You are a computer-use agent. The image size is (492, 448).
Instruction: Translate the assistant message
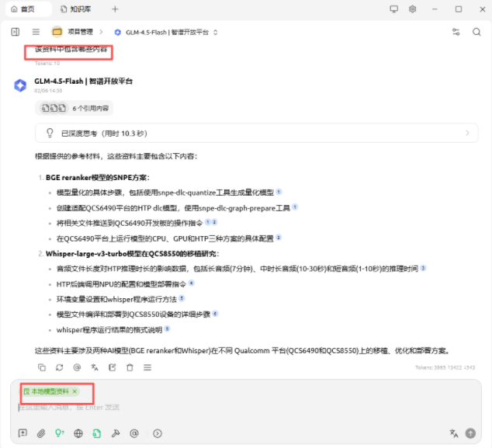tap(95, 367)
